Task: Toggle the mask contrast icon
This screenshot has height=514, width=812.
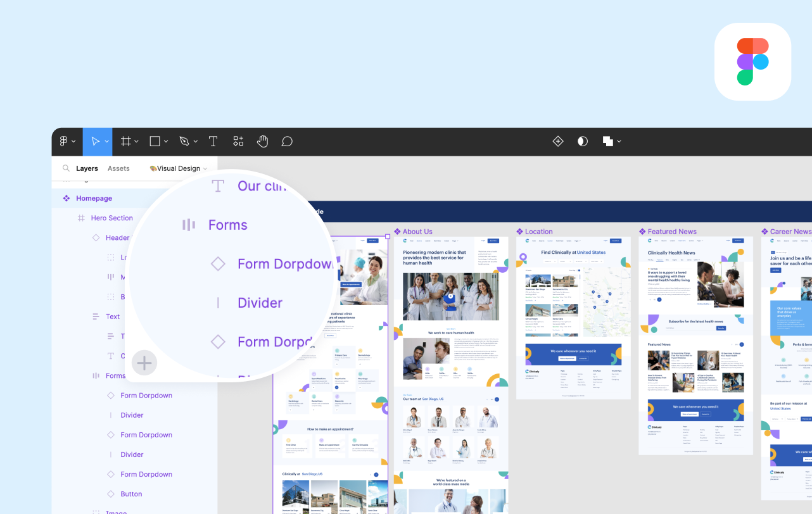Action: tap(583, 142)
